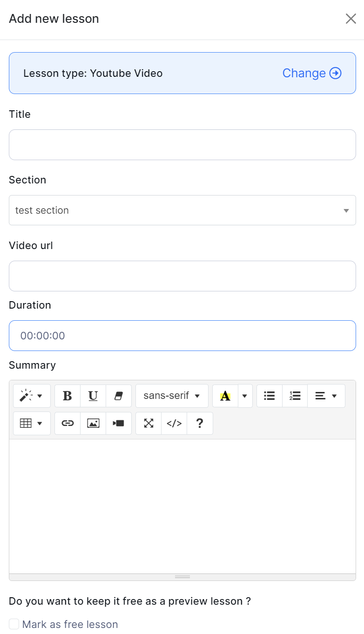This screenshot has height=634, width=364.
Task: Open the magic wand style dropdown
Action: point(32,396)
